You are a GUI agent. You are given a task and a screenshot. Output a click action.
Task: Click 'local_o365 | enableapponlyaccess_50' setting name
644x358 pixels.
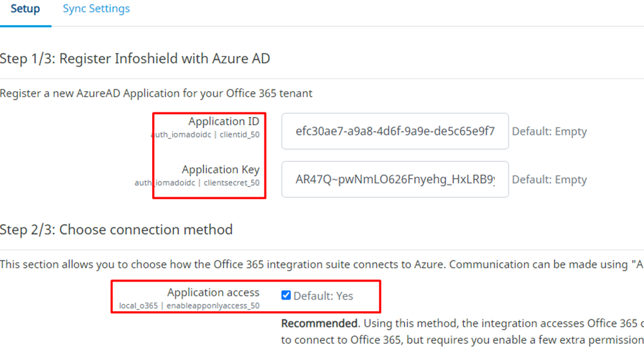[189, 305]
